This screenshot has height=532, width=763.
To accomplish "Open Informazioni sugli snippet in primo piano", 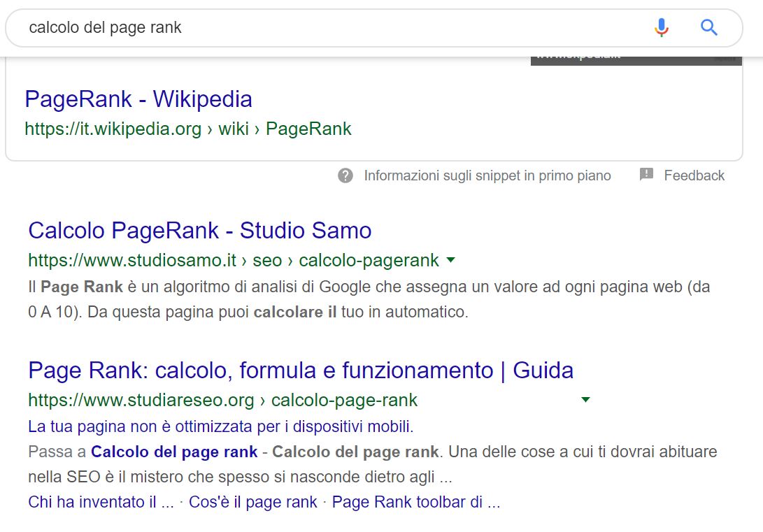I will click(x=487, y=175).
